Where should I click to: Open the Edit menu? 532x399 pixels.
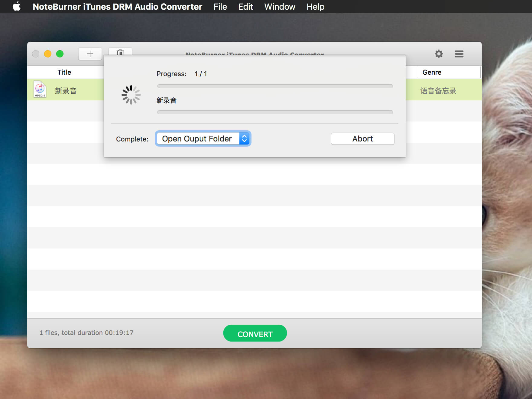pos(245,7)
